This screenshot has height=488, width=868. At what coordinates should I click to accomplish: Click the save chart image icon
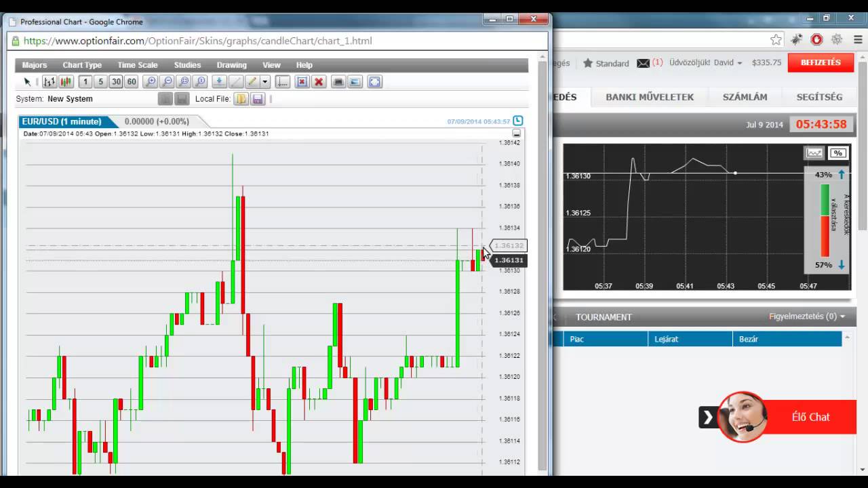pos(355,82)
